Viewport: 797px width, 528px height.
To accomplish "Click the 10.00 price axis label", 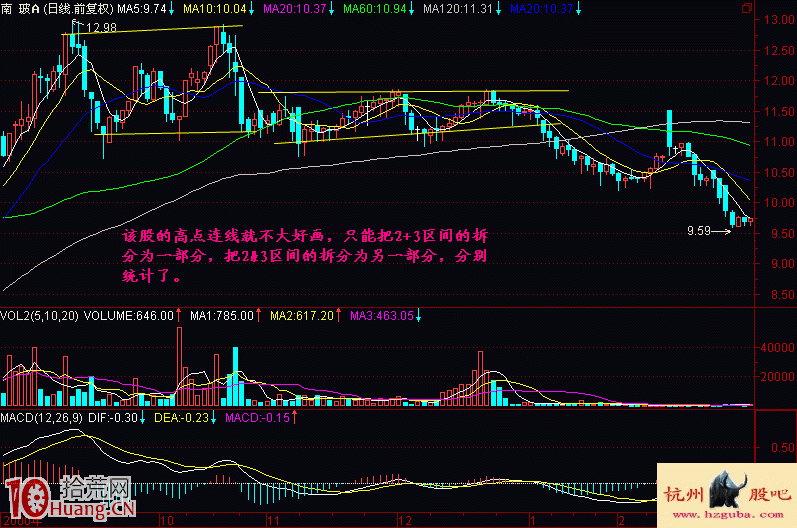I will [x=779, y=203].
